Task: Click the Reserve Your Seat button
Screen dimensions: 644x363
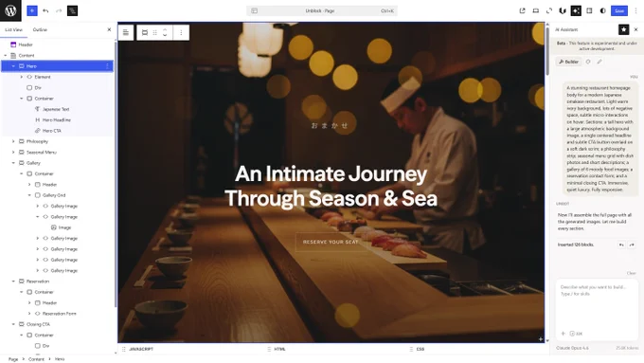Action: click(x=331, y=242)
